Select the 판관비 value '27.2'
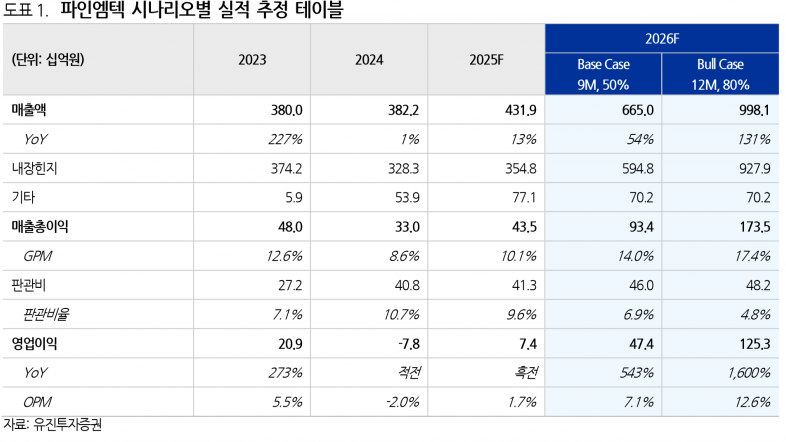The width and height of the screenshot is (786, 442). (x=290, y=285)
